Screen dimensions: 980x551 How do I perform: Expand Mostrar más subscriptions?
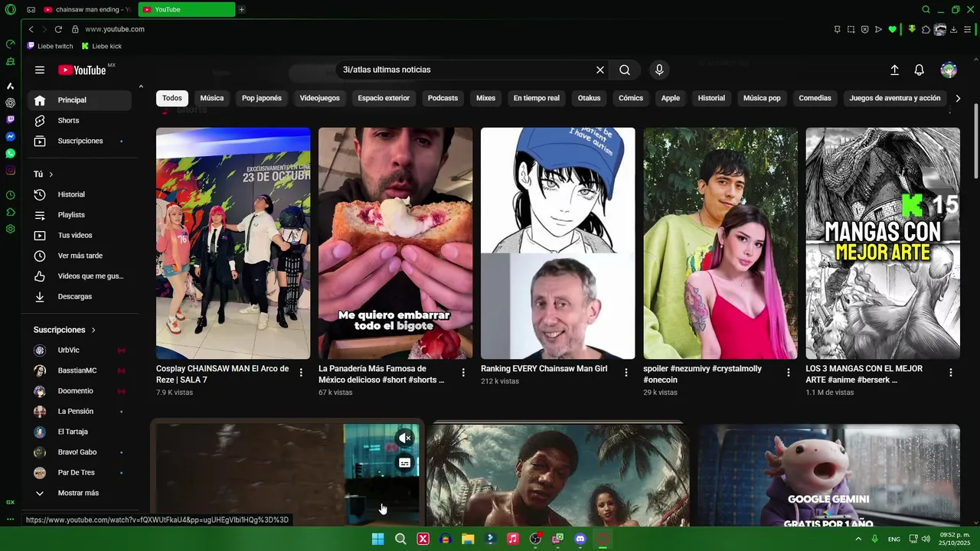(x=80, y=493)
